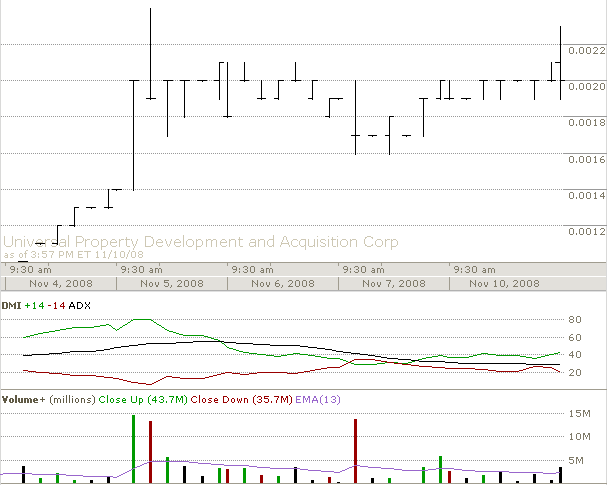Click the 80 level on DMI axis
The image size is (607, 485).
point(575,320)
